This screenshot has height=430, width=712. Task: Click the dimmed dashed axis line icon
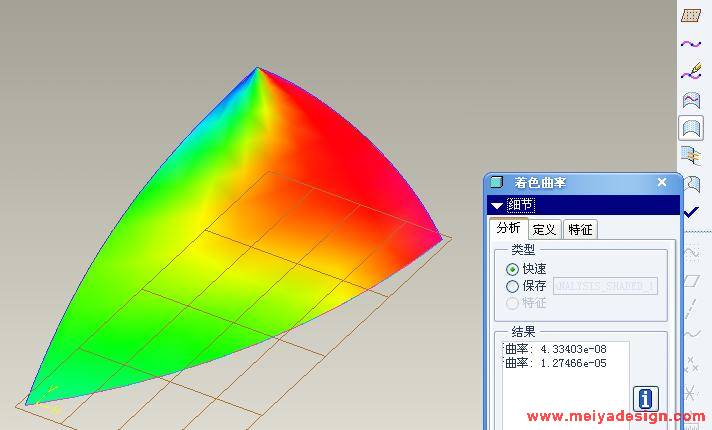(691, 309)
